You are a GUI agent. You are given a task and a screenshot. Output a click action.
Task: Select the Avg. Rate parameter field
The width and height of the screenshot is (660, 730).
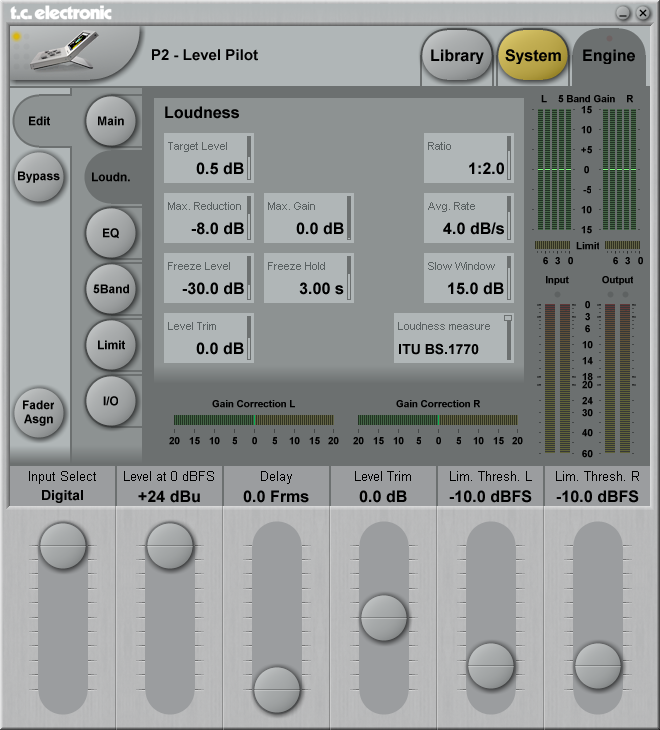tap(469, 218)
